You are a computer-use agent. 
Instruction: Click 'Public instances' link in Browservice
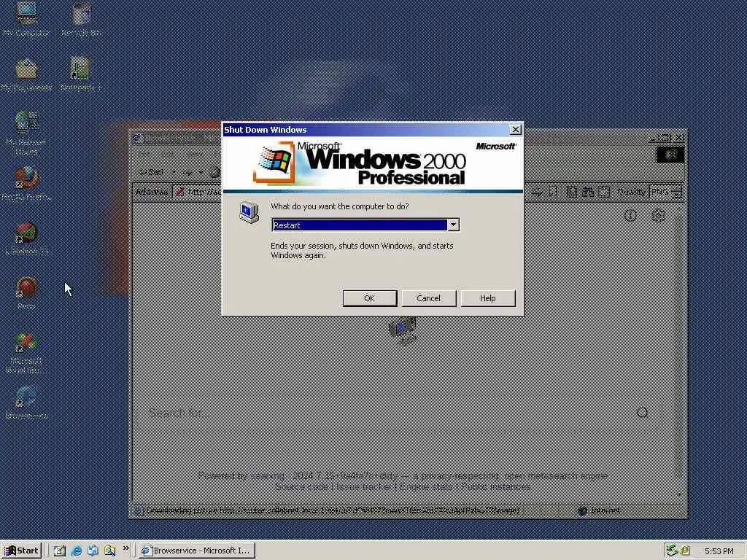tap(495, 486)
